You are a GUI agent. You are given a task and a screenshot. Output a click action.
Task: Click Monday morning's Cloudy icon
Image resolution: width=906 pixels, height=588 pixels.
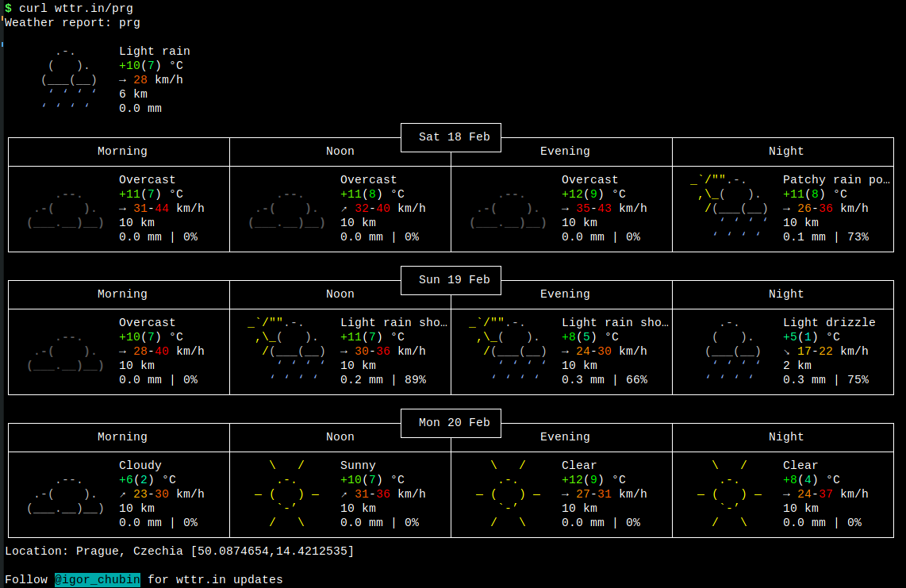click(66, 494)
